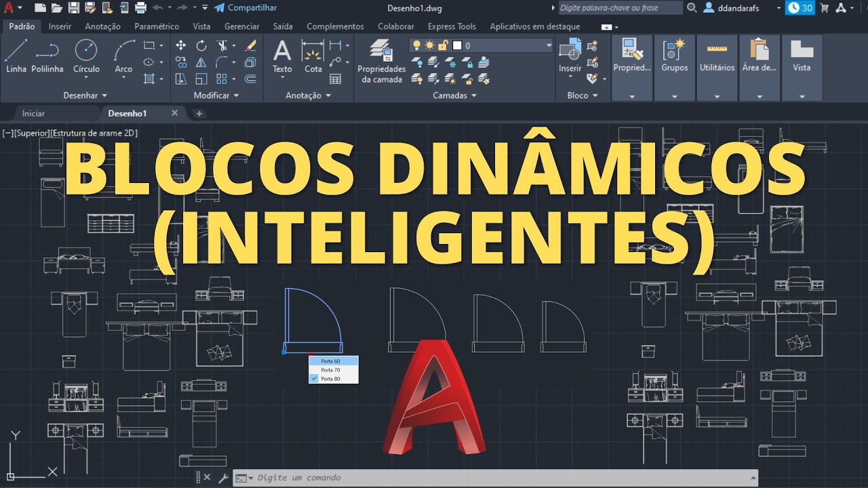Click the Array tool icon
The height and width of the screenshot is (488, 868).
222,79
